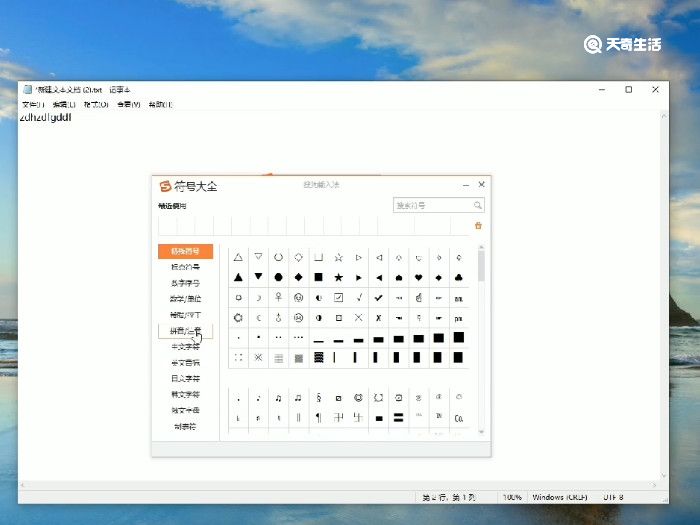Open Notepad's 帮助 menu

(160, 104)
